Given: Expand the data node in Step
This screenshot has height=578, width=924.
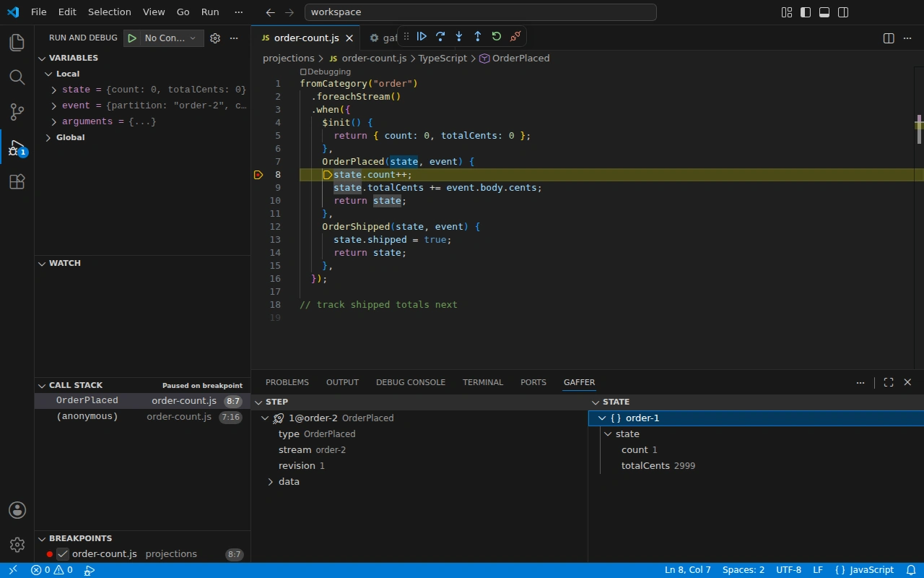Looking at the screenshot, I should coord(271,482).
